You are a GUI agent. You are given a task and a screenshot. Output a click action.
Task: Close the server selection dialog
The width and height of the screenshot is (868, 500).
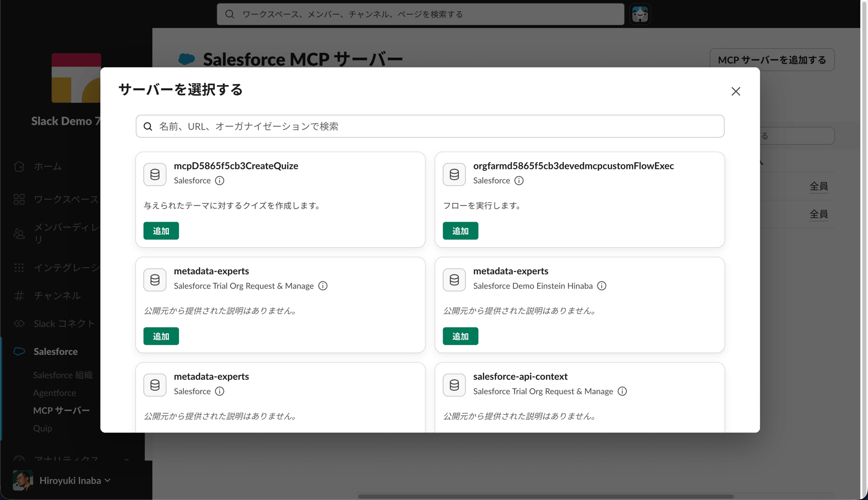[x=736, y=91]
